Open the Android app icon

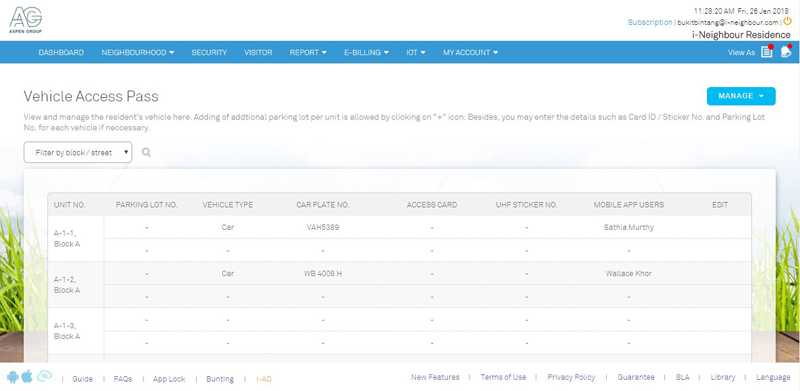point(13,377)
